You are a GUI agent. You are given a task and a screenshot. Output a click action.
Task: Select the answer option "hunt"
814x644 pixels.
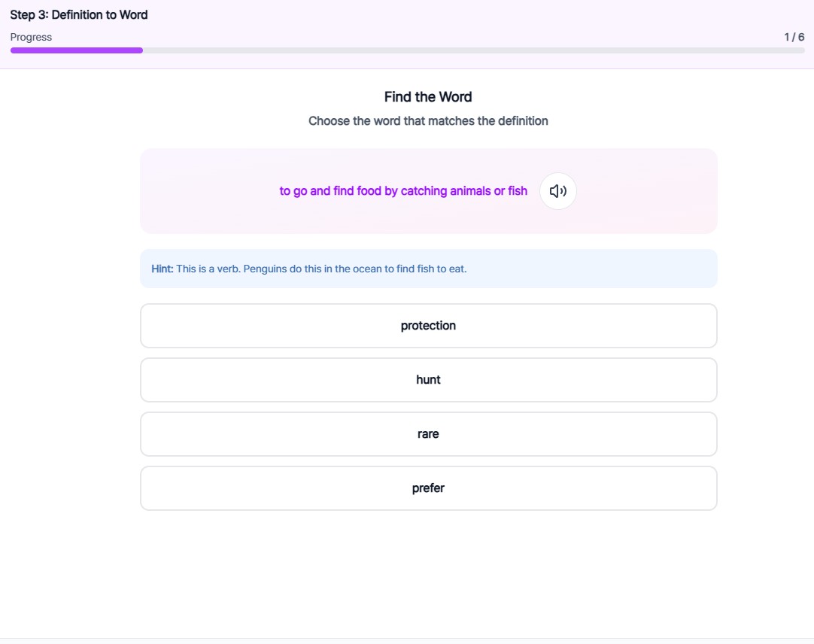point(428,380)
